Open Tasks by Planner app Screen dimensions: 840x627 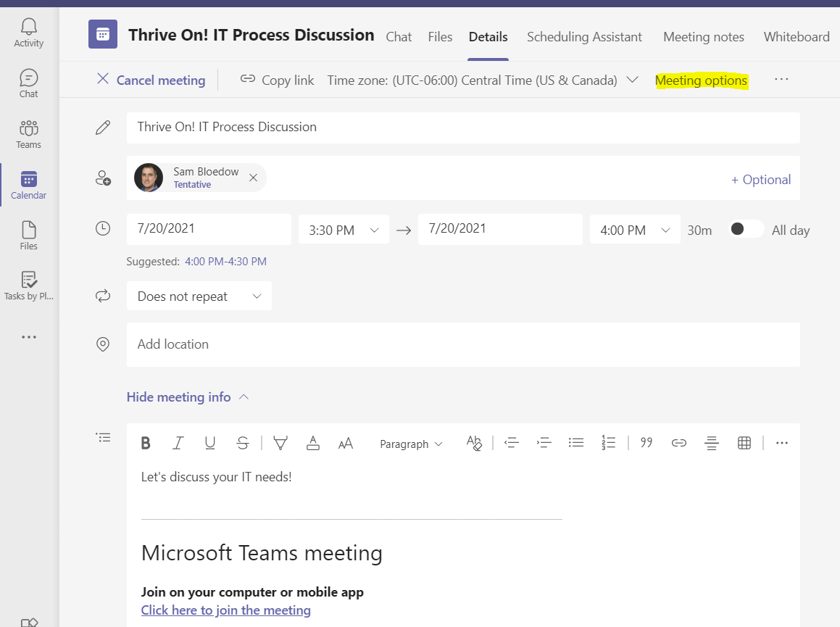28,286
